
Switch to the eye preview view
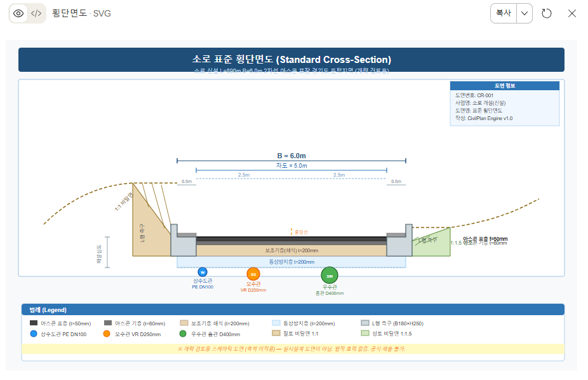[x=18, y=13]
